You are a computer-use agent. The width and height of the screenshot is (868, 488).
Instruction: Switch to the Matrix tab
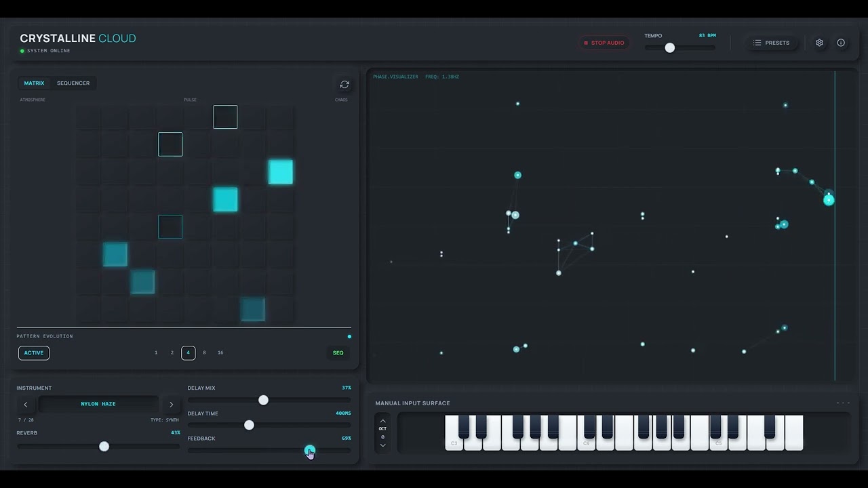click(x=34, y=83)
